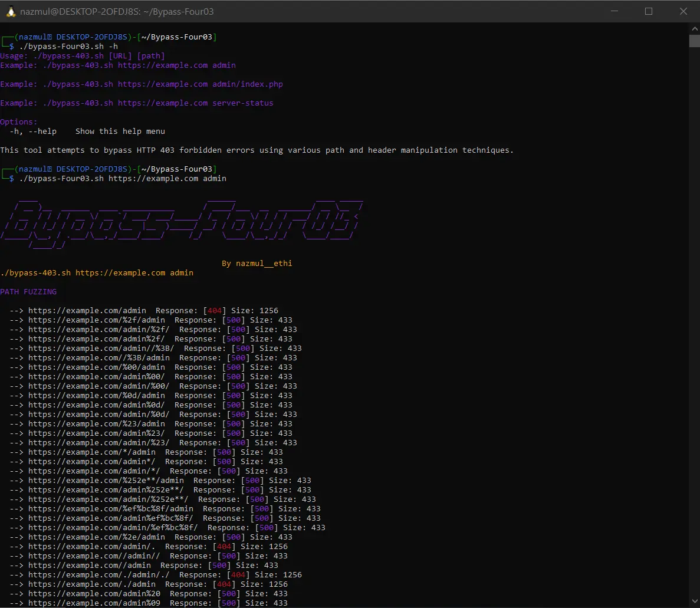The image size is (700, 608).
Task: Click the 'Usage: ./bypass-403.sh [URL] [path]' line
Action: click(x=83, y=56)
